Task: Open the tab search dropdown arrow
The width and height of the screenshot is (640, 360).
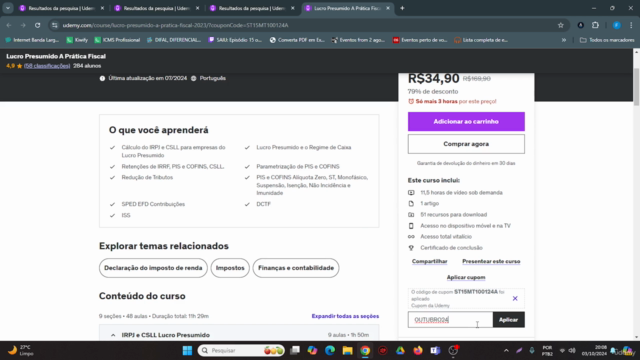Action: (x=8, y=8)
